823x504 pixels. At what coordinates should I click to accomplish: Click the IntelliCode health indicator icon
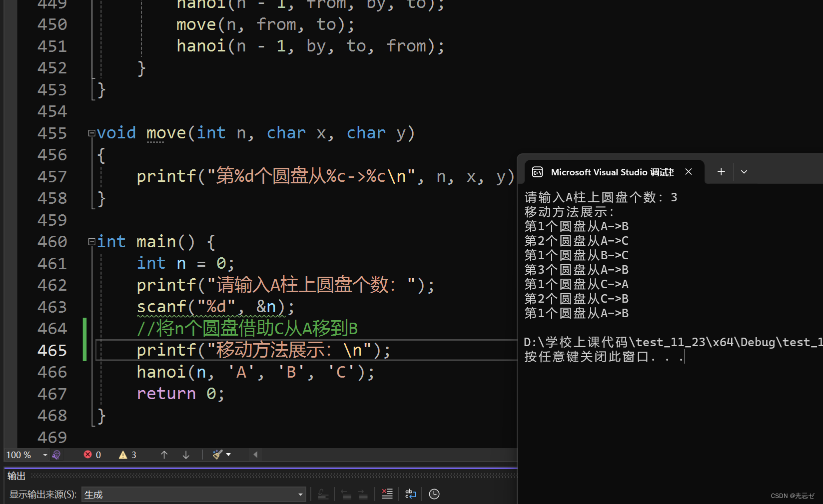pos(56,455)
